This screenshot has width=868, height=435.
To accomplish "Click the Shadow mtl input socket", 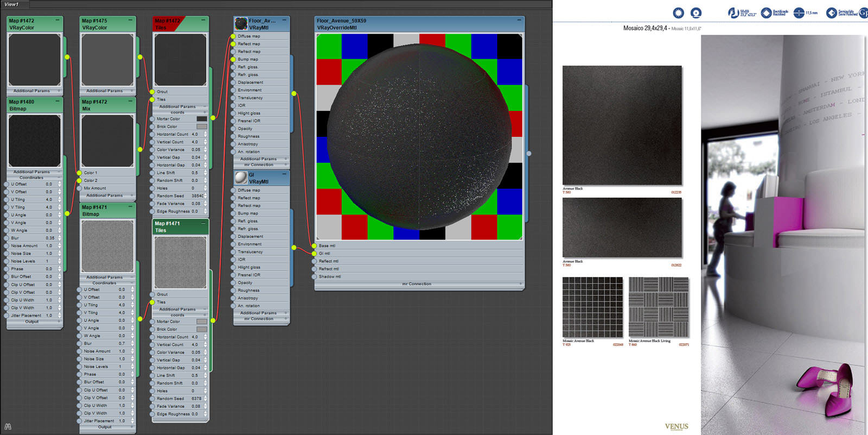I will tap(314, 276).
